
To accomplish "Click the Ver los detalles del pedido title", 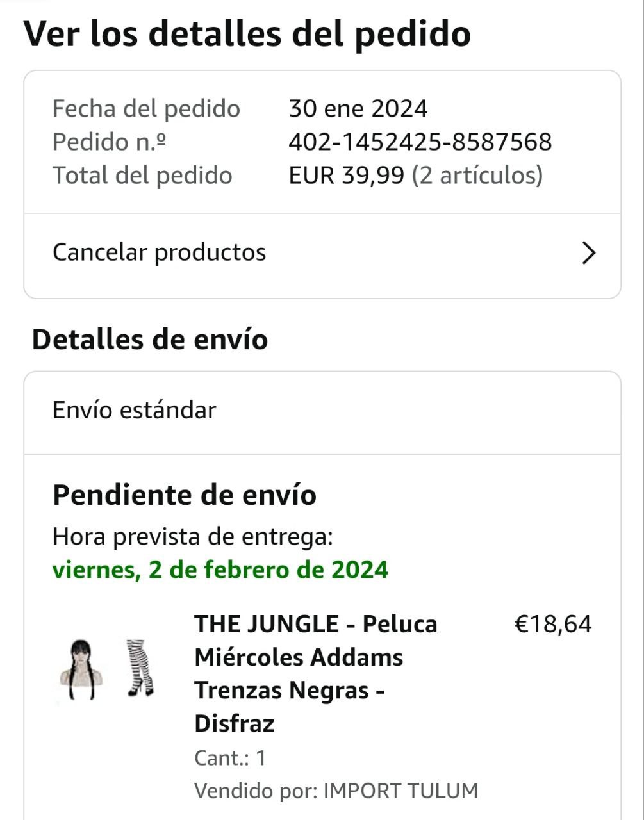I will click(247, 34).
